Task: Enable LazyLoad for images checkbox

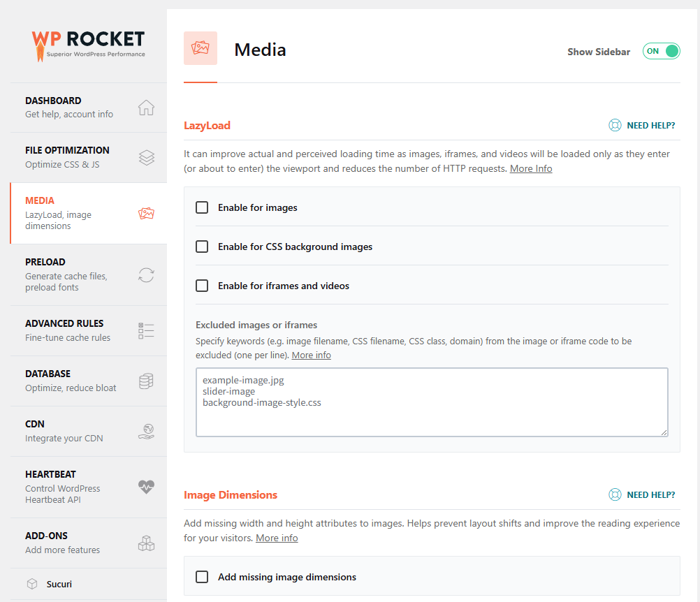Action: tap(202, 207)
